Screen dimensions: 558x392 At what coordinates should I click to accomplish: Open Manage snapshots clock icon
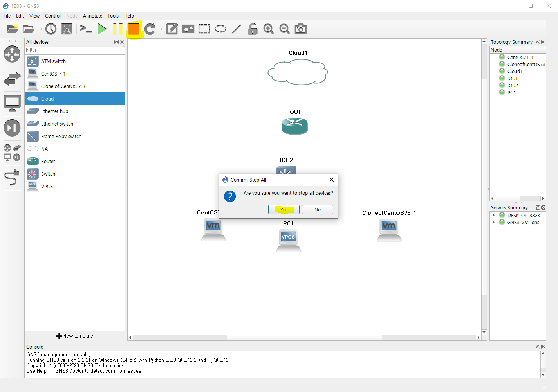point(51,29)
